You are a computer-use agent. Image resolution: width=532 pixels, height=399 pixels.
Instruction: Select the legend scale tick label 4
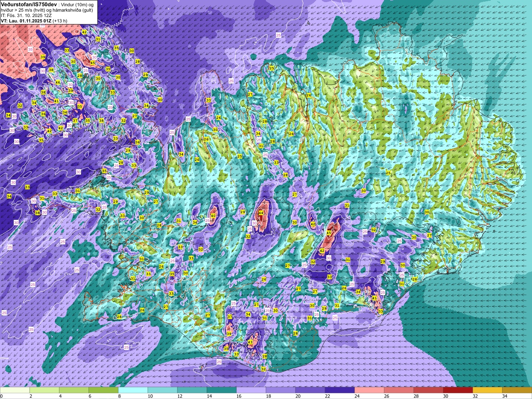(x=60, y=396)
